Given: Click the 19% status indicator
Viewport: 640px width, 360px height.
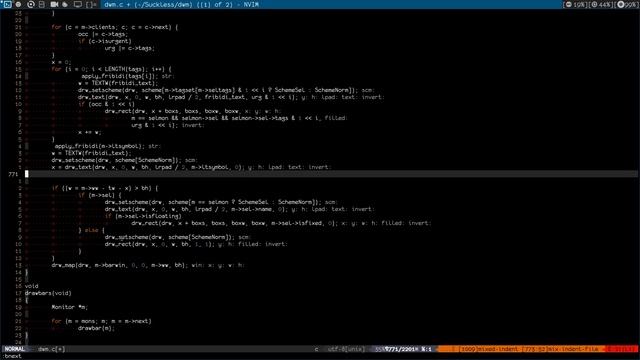Looking at the screenshot, I should [575, 4].
